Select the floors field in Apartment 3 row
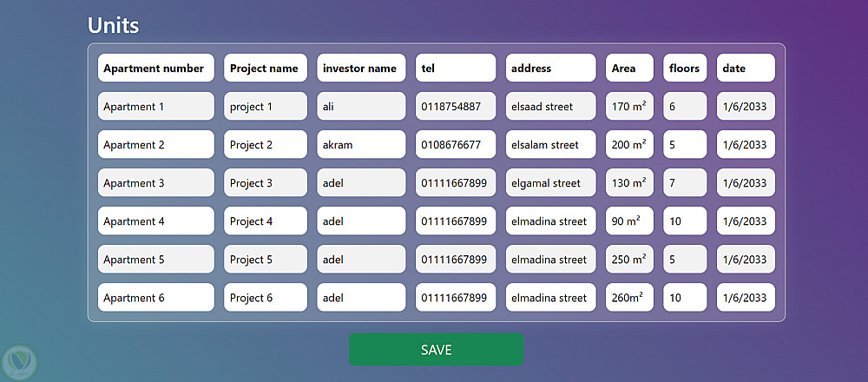Image resolution: width=868 pixels, height=382 pixels. click(x=685, y=183)
